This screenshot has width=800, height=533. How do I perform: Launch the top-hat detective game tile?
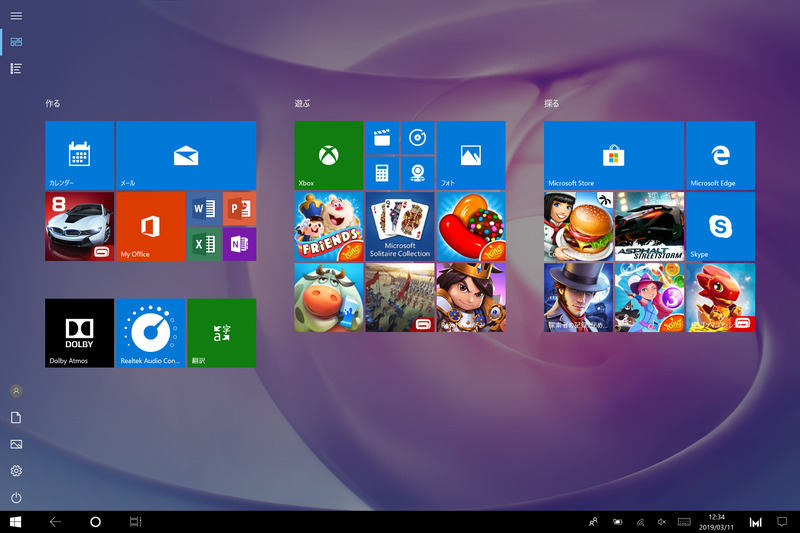tap(578, 297)
